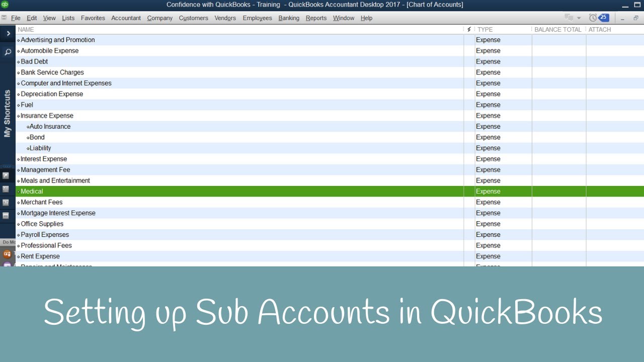Screen dimensions: 644x362
Task: Click the orange Do More icon in sidebar
Action: 7,254
